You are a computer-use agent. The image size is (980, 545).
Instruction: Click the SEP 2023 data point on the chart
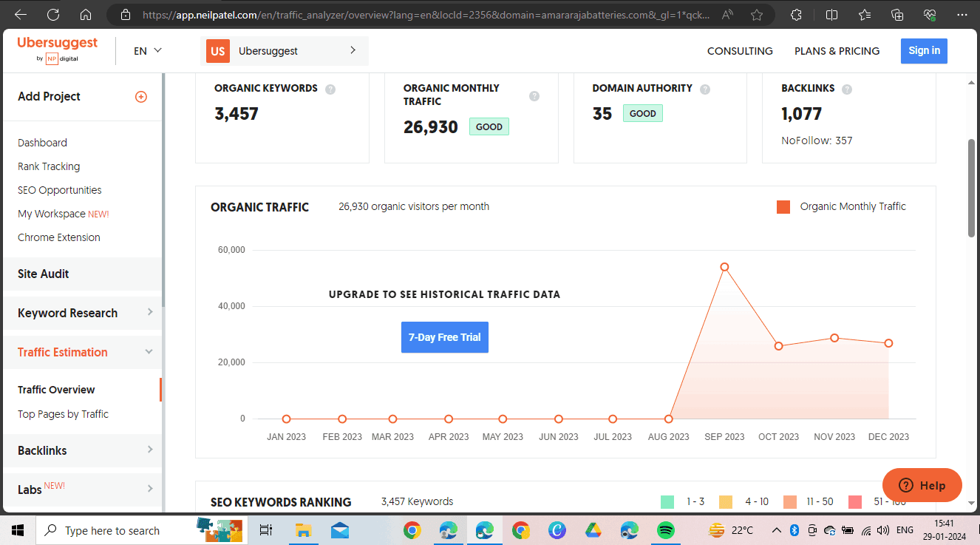tap(724, 267)
